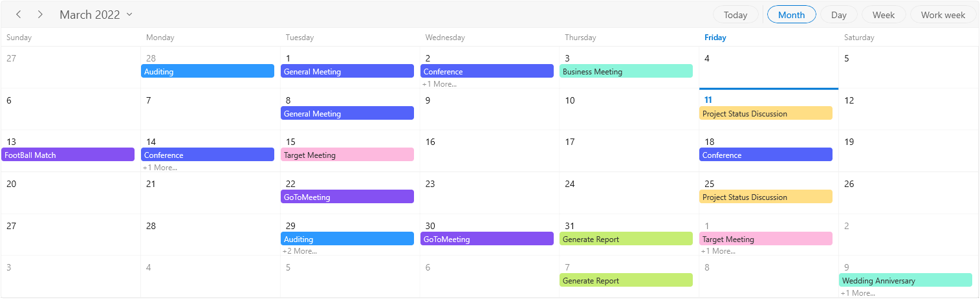Switch to Week view
The width and height of the screenshot is (980, 299).
coord(884,15)
